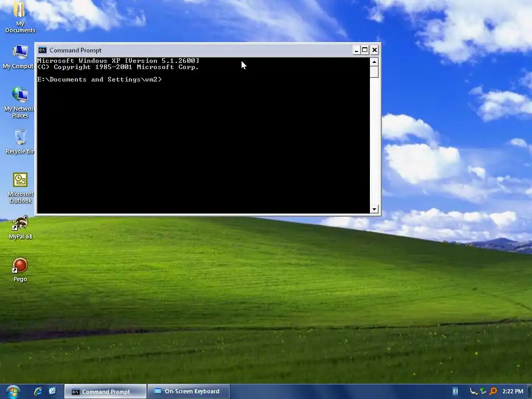
Task: Click the network connection tray icon
Action: [474, 392]
